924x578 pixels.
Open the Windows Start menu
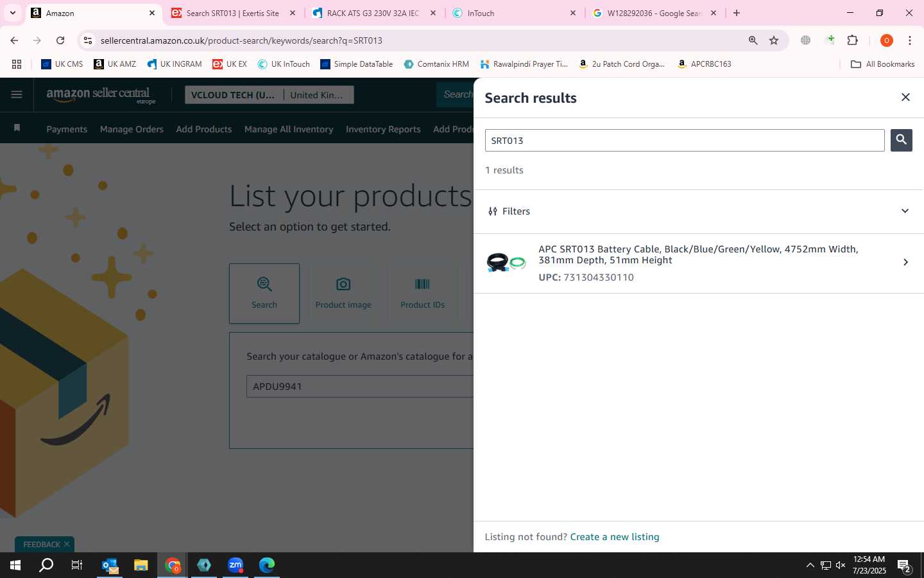point(15,565)
